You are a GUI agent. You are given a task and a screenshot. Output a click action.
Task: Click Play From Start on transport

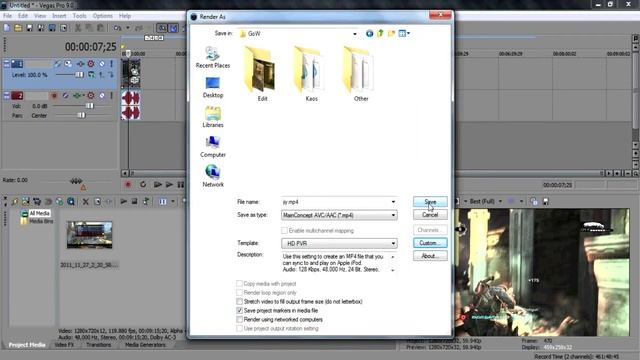click(158, 184)
